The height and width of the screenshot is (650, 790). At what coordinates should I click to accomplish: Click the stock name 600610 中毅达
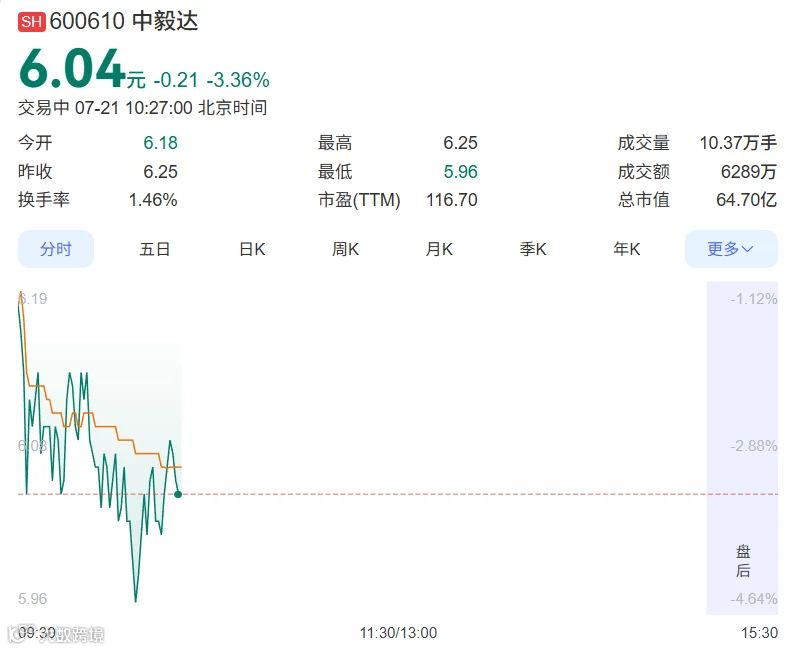[x=124, y=21]
